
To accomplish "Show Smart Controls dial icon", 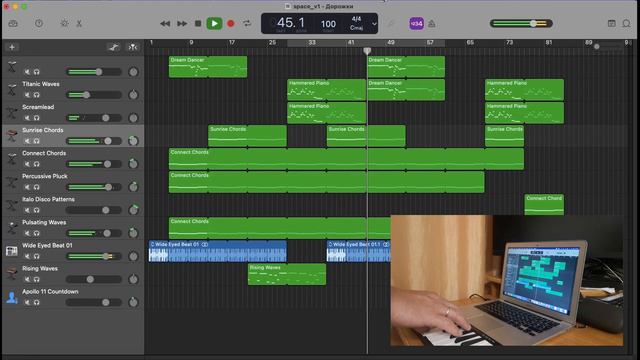I will coord(64,24).
